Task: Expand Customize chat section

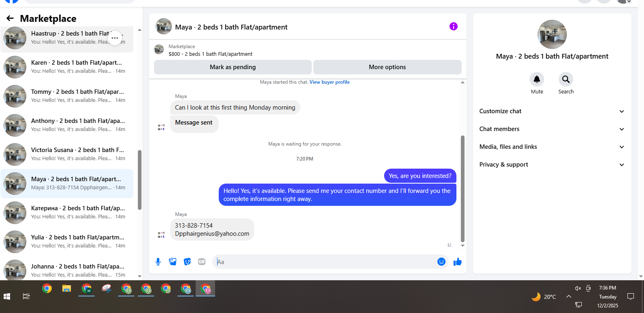Action: [552, 111]
